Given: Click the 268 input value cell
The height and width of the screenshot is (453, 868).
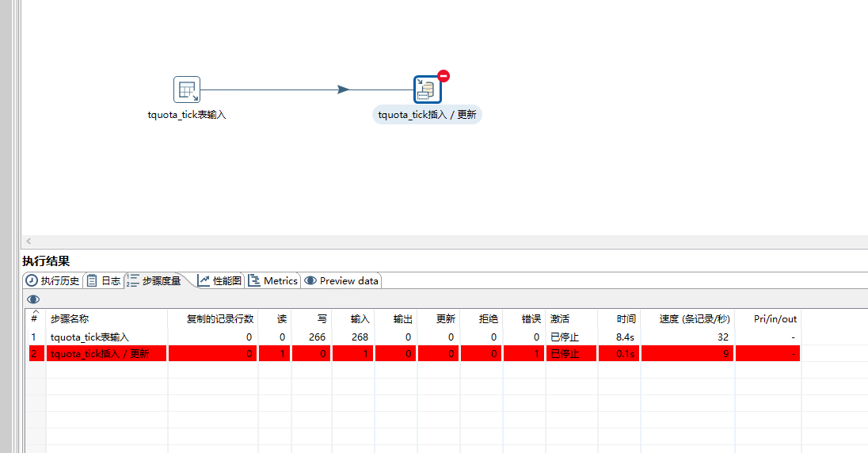Looking at the screenshot, I should click(x=353, y=337).
